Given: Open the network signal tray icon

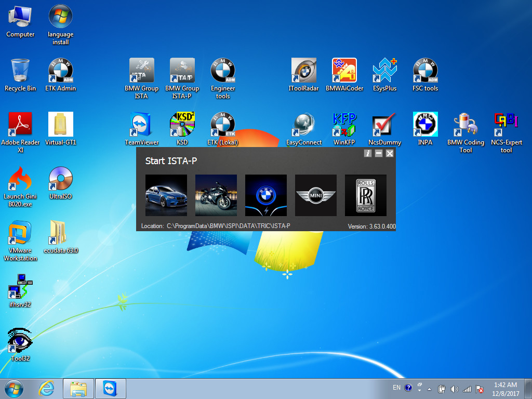Looking at the screenshot, I should click(467, 389).
